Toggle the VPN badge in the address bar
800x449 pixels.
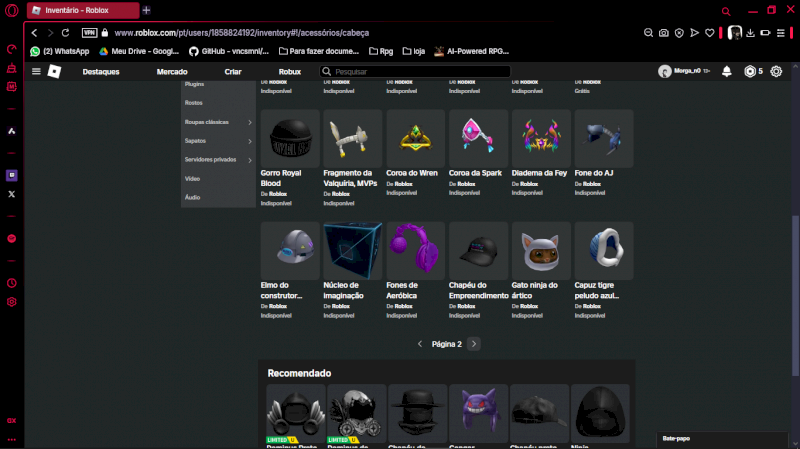(89, 33)
